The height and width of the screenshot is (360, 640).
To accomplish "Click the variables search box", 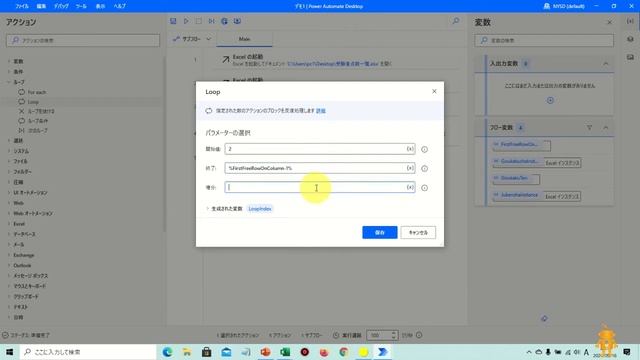I will (x=544, y=40).
